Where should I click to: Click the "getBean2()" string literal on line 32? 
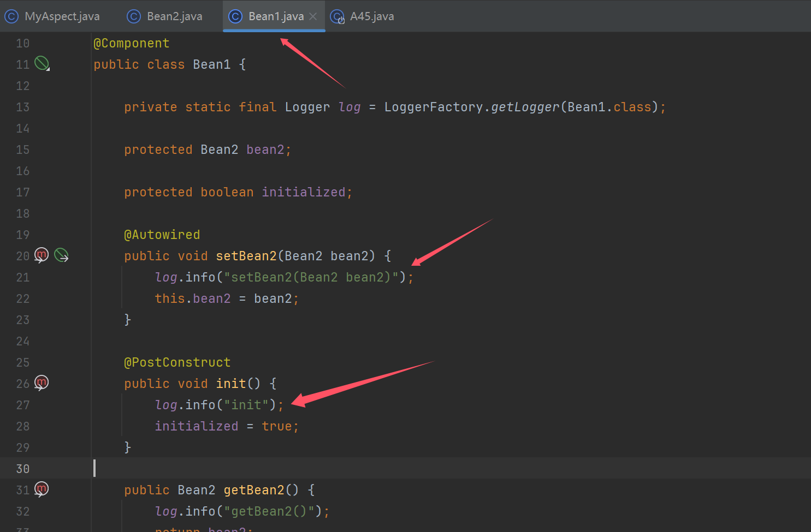click(x=269, y=511)
